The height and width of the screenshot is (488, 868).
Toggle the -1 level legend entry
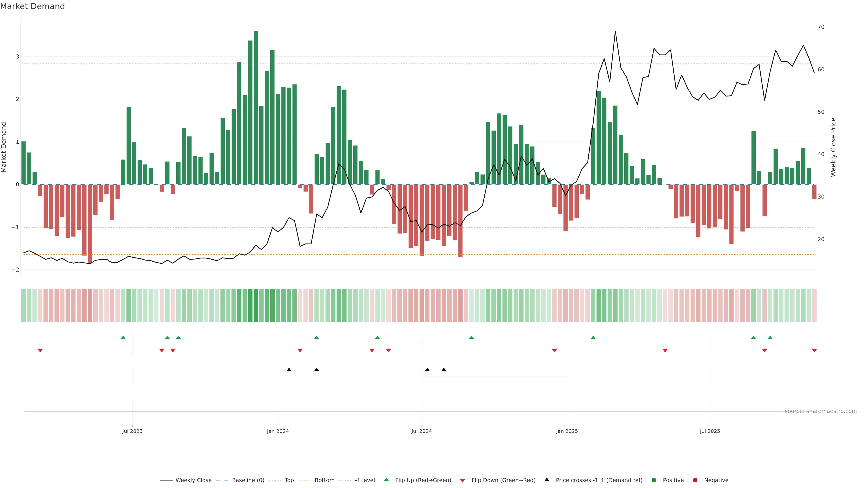point(365,480)
